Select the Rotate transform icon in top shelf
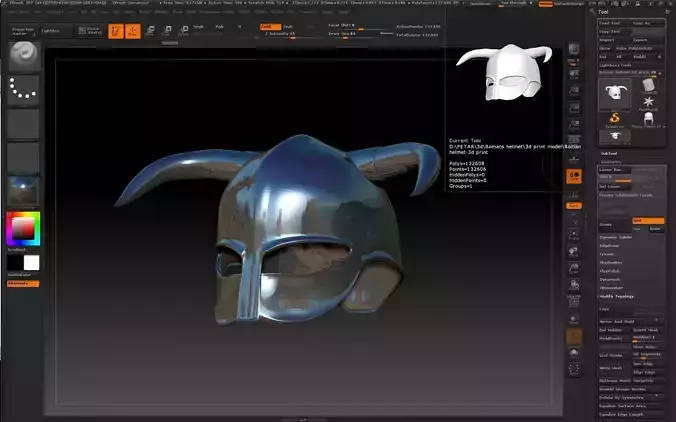The height and width of the screenshot is (422, 676). click(x=184, y=31)
